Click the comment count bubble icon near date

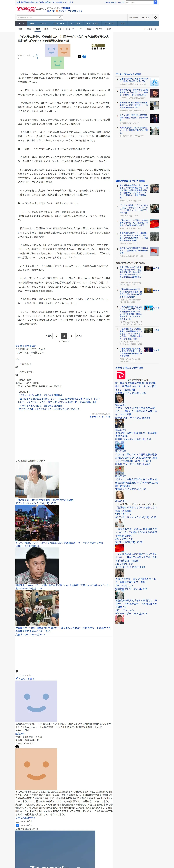click(x=34, y=56)
